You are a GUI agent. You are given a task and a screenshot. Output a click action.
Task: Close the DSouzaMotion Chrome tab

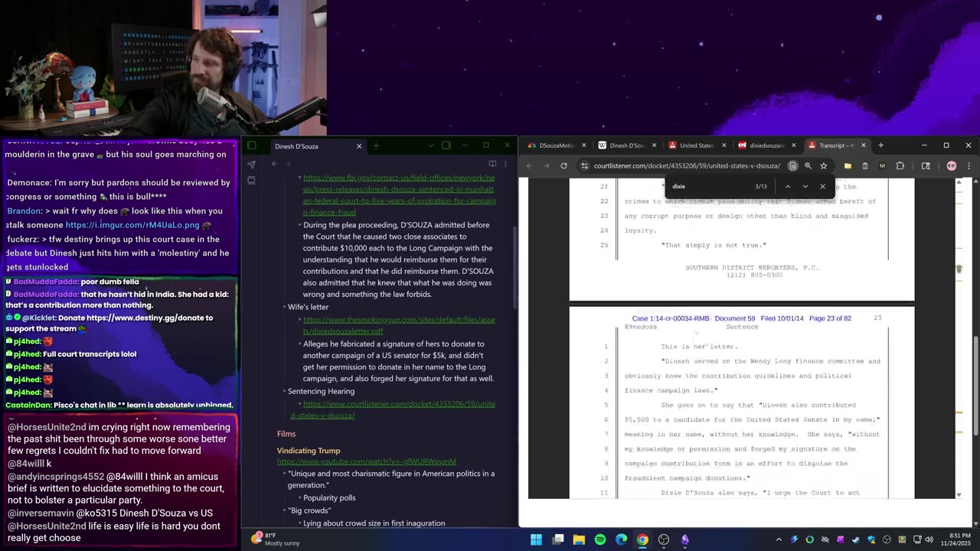(584, 145)
